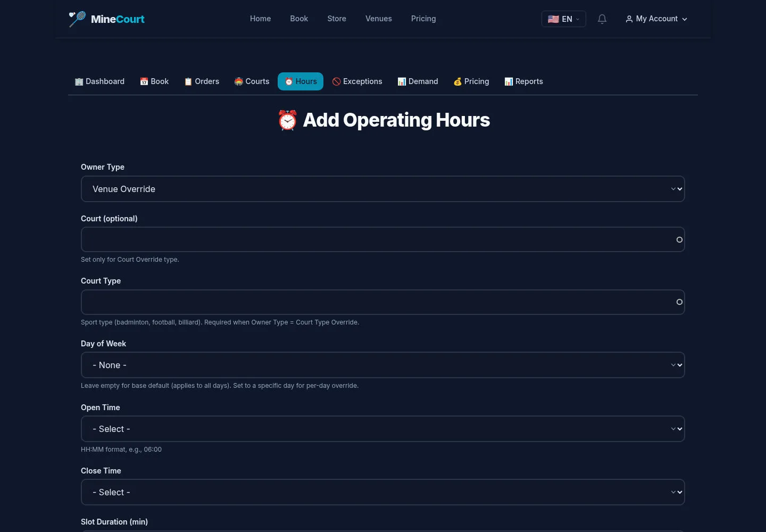Click the stadium icon on Courts tab

point(239,81)
